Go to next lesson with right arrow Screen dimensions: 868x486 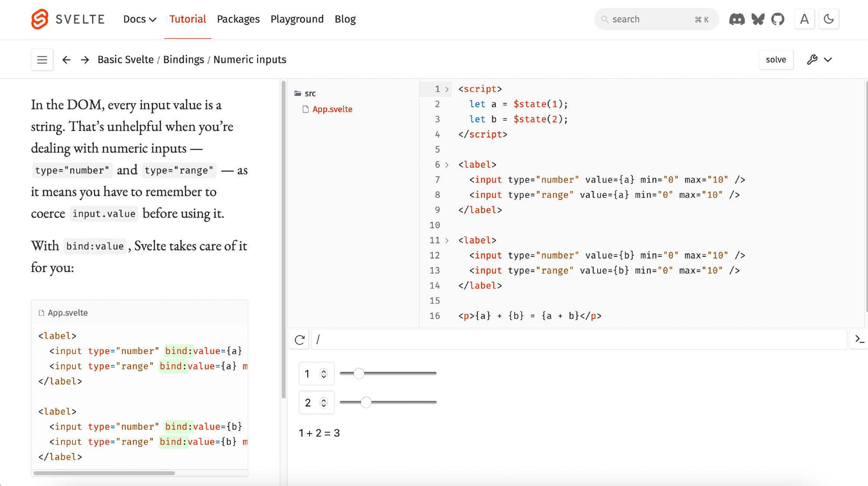[85, 59]
